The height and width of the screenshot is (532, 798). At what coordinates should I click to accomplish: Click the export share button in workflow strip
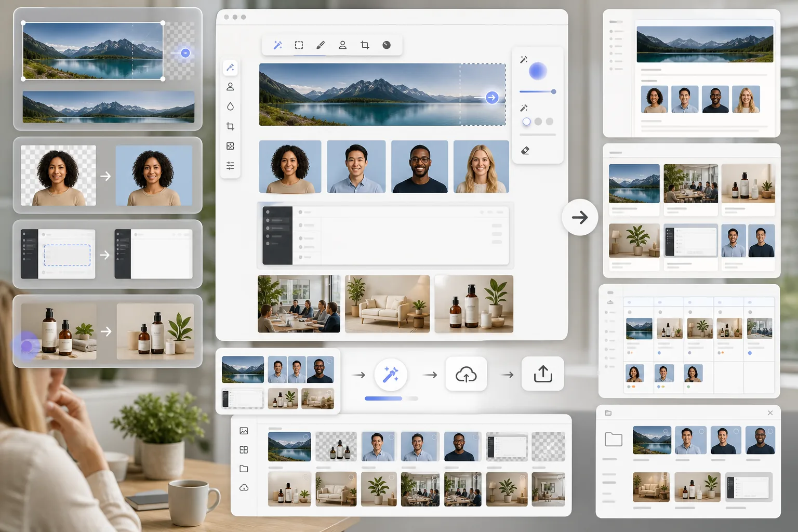pyautogui.click(x=543, y=374)
